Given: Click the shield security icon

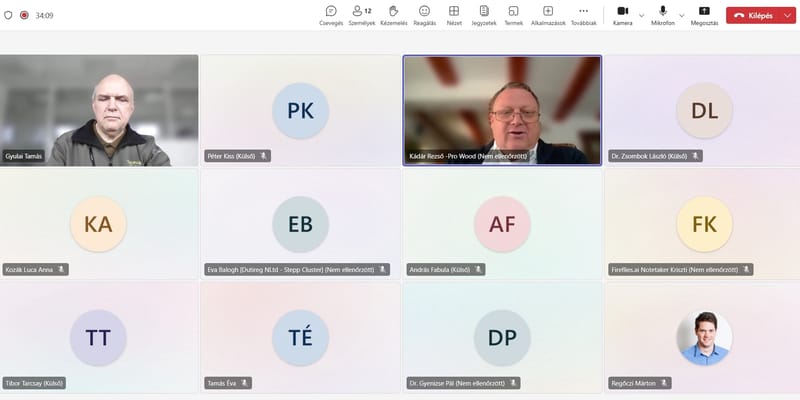Looking at the screenshot, I should point(8,15).
